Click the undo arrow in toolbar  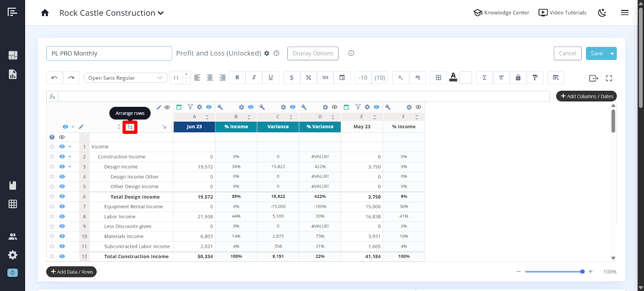point(54,78)
